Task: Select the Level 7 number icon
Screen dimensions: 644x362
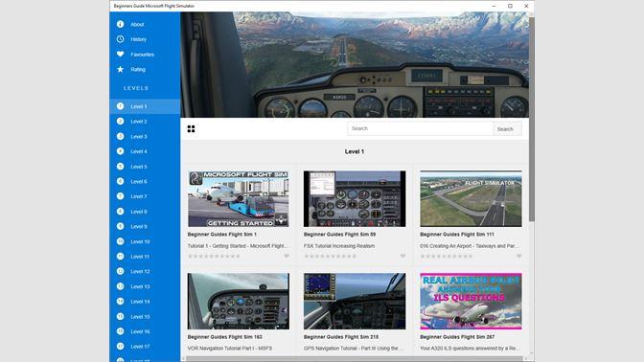Action: [x=120, y=196]
